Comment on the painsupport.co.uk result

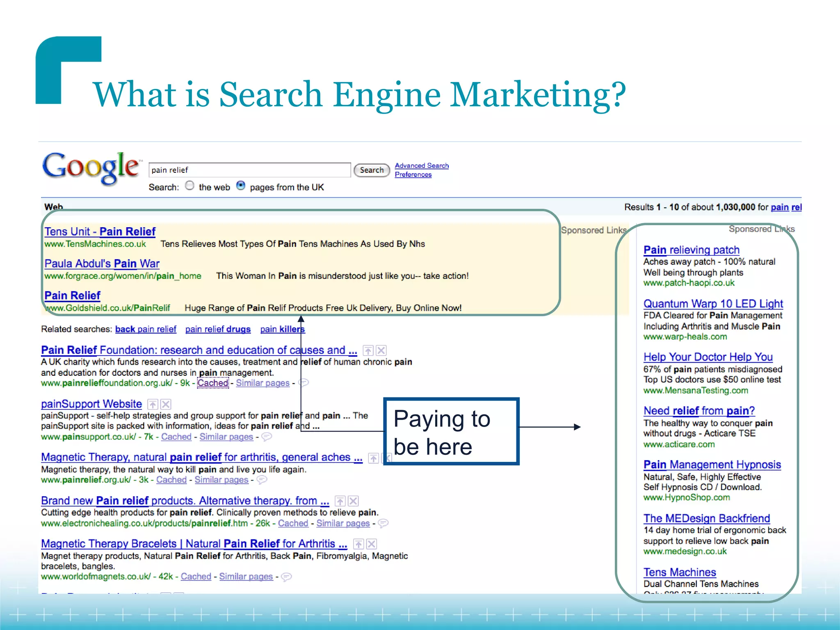pos(267,437)
